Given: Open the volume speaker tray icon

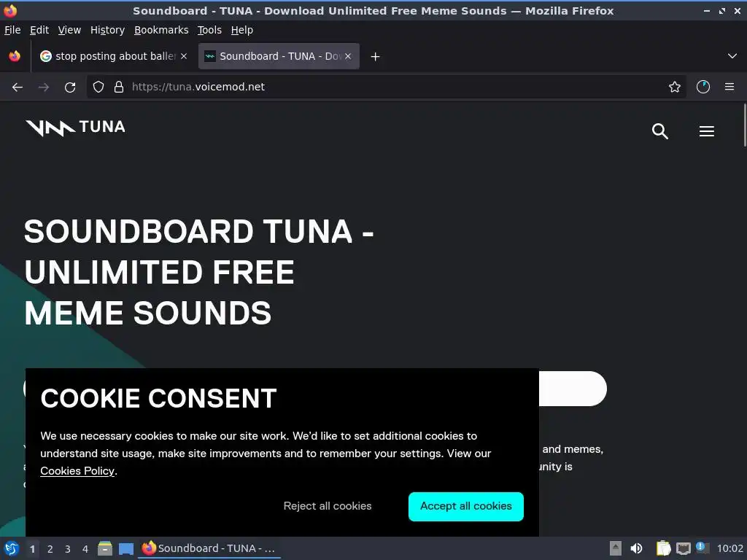Looking at the screenshot, I should [x=636, y=548].
